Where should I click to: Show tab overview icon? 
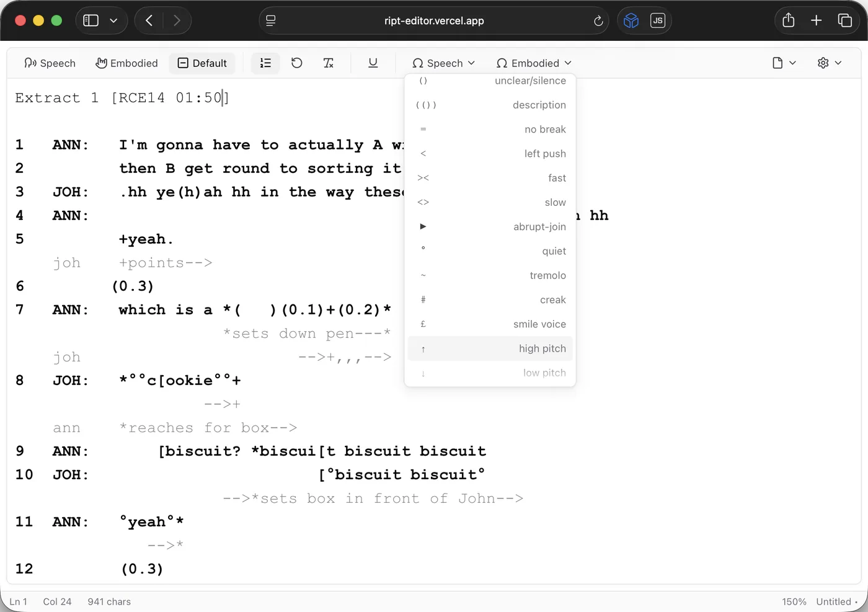844,20
